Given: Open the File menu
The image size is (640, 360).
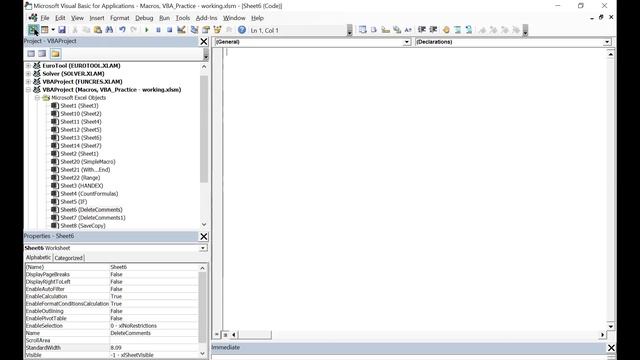Looking at the screenshot, I should (x=44, y=18).
